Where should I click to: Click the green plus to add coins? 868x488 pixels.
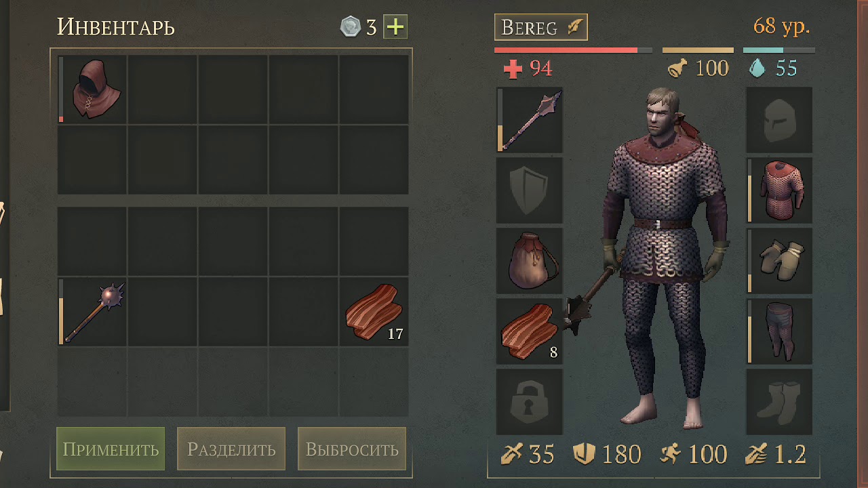coord(395,27)
